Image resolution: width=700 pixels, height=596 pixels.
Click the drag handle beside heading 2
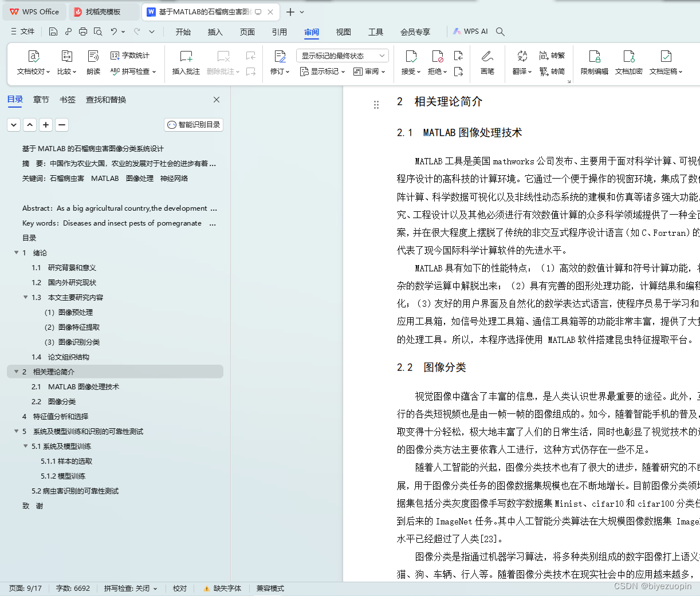[376, 105]
